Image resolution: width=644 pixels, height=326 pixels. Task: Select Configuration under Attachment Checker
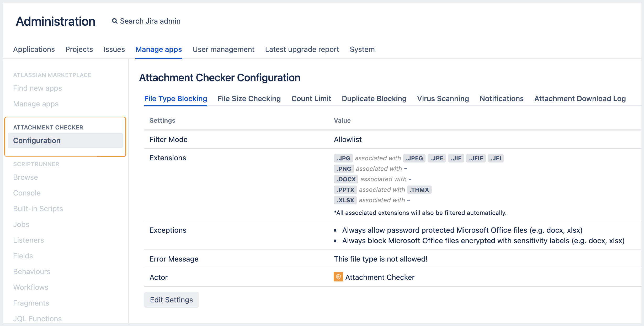[37, 140]
